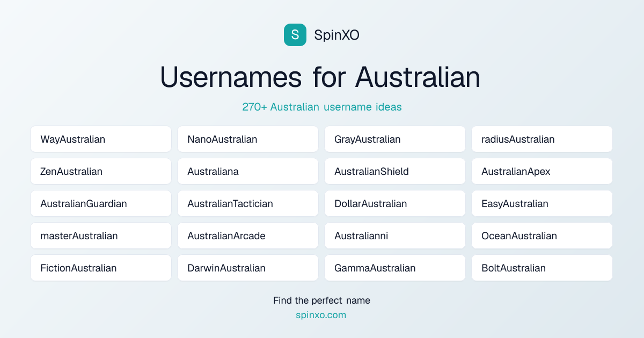Click the 'Find the perfect name' text
Image resolution: width=644 pixels, height=338 pixels.
point(321,300)
